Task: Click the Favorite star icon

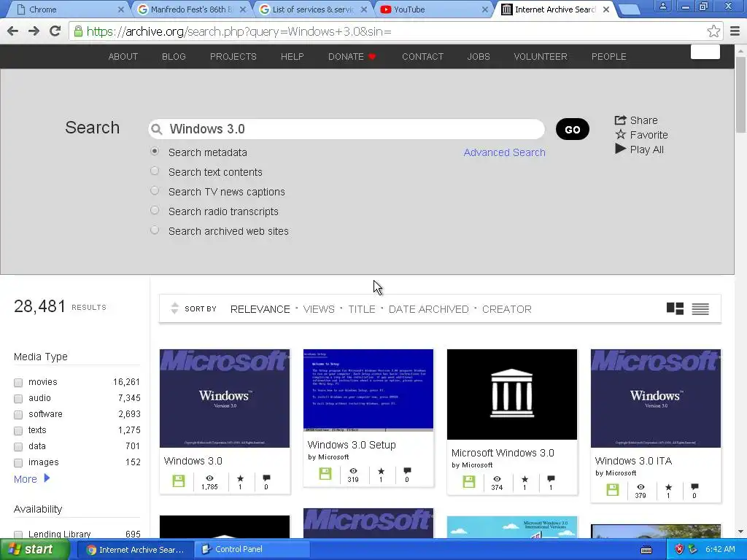Action: pos(620,135)
